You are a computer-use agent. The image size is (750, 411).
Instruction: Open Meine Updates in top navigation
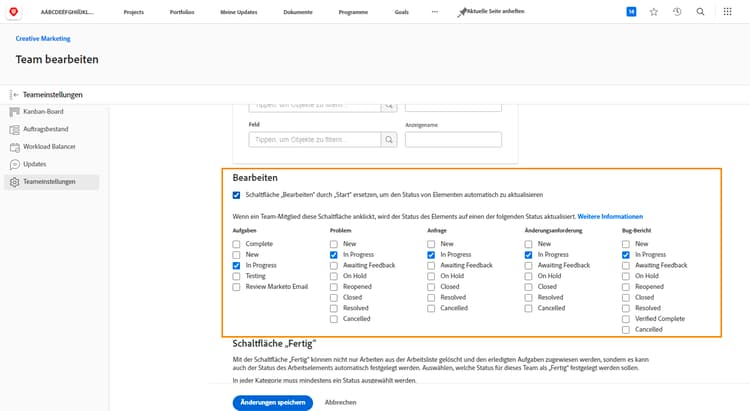coord(239,12)
